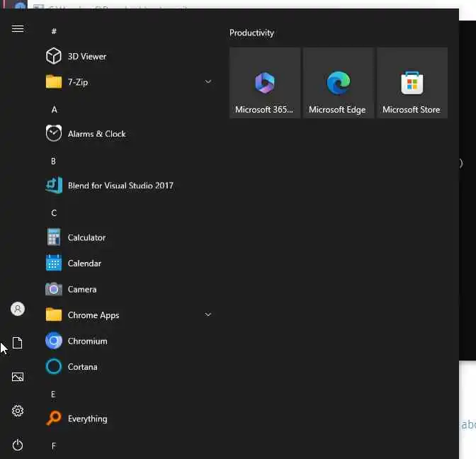Open the Microsoft 365 tile
The height and width of the screenshot is (459, 476).
[265, 83]
